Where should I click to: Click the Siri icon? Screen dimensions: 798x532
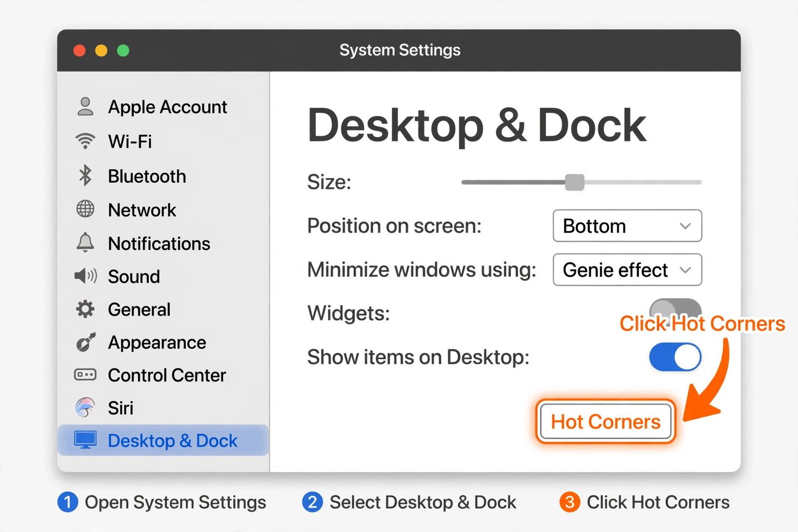85,407
